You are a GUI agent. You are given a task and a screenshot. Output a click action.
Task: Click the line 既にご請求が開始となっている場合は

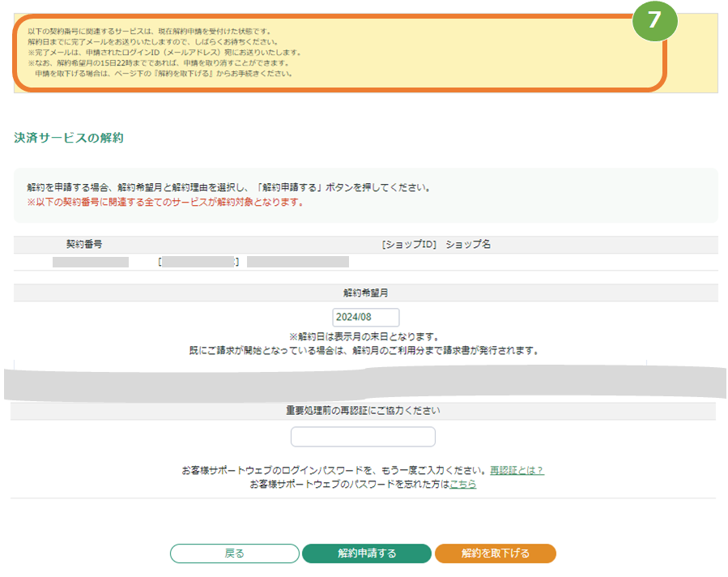364,350
